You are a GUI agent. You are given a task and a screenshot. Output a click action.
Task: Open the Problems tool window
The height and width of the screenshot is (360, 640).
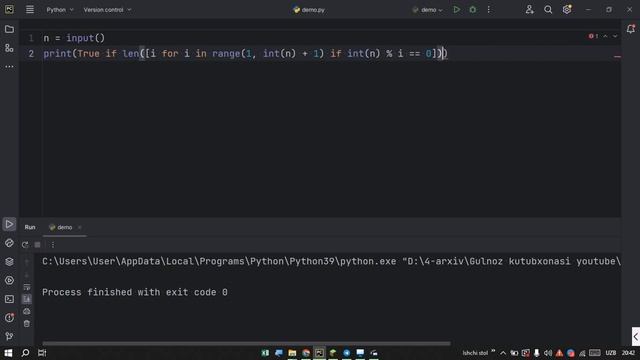coord(9,318)
